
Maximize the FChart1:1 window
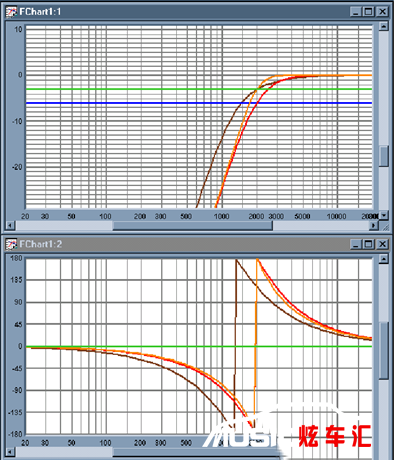(x=369, y=12)
